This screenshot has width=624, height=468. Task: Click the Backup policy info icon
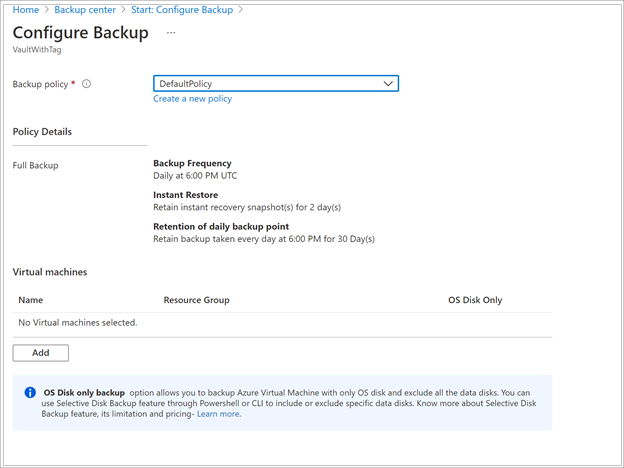[x=86, y=84]
